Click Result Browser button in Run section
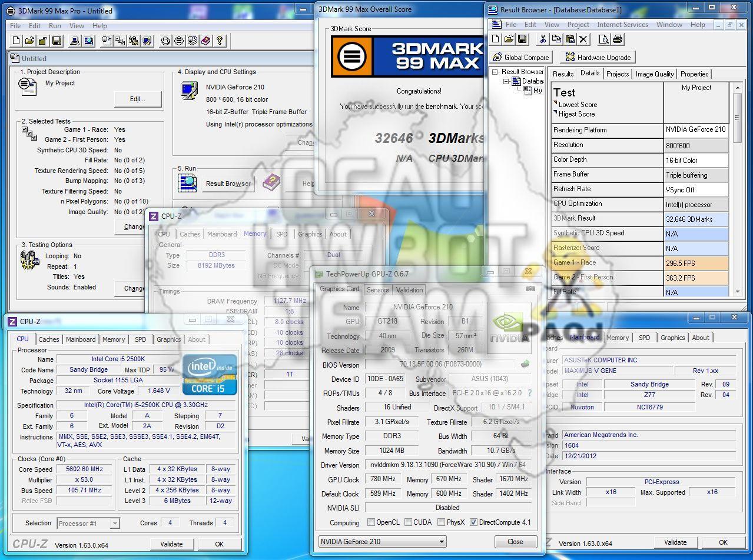This screenshot has height=560, width=753. 228,184
